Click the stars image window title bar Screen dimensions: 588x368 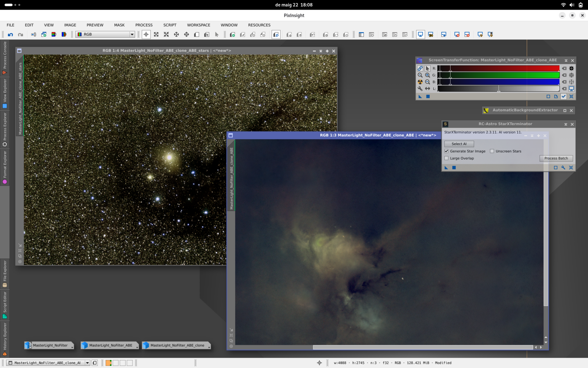[x=167, y=51]
